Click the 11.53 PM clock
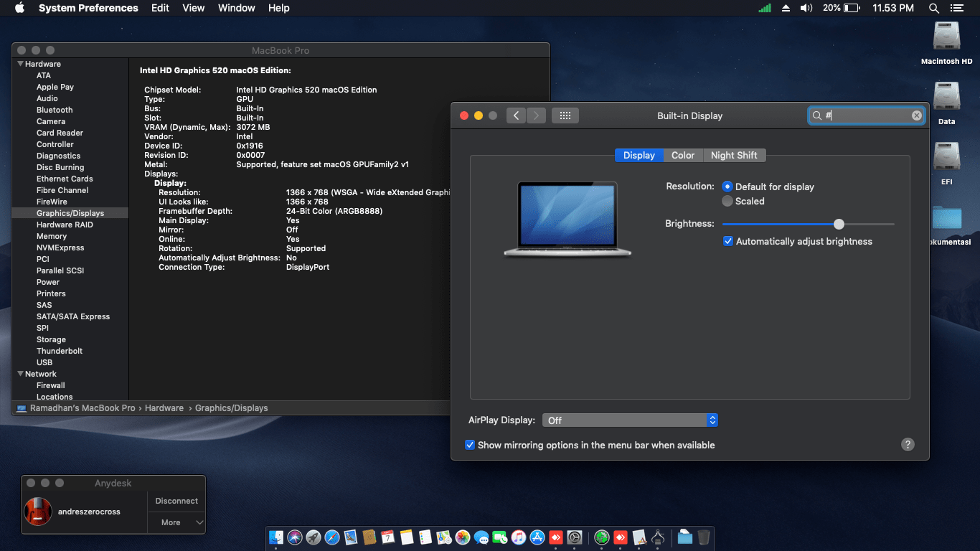 pyautogui.click(x=893, y=8)
